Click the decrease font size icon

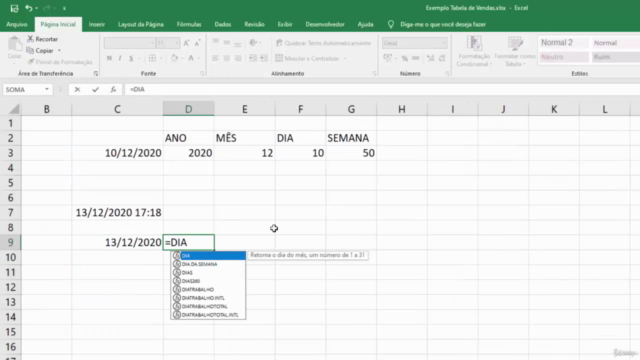[198, 43]
